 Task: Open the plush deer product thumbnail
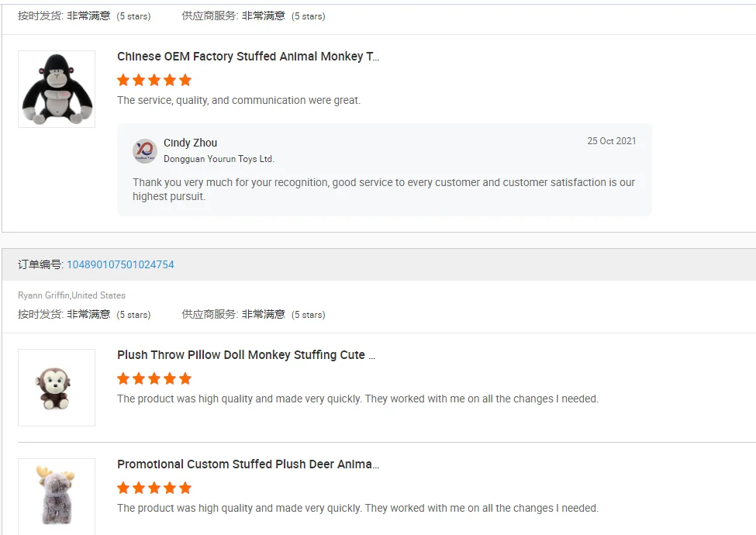[x=57, y=496]
